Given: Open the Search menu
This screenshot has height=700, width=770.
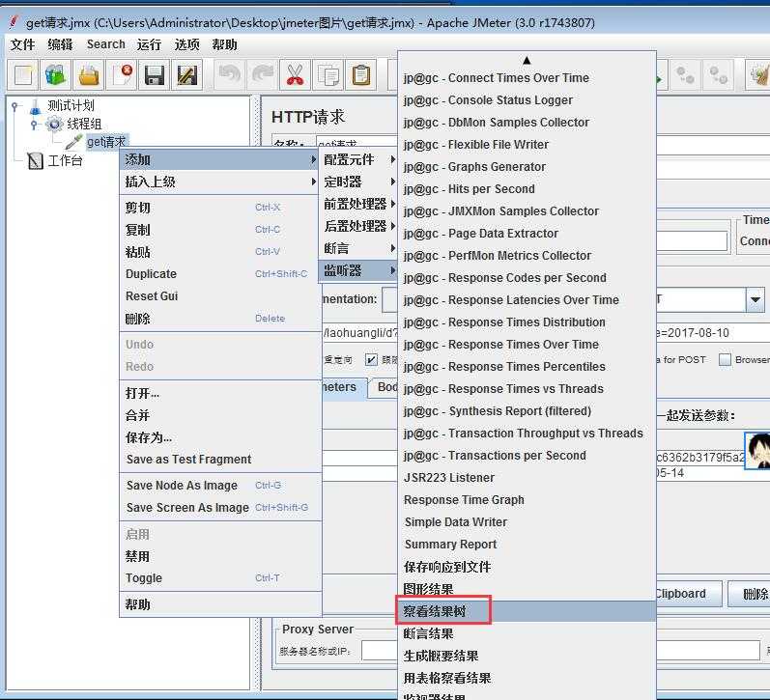Looking at the screenshot, I should point(106,44).
